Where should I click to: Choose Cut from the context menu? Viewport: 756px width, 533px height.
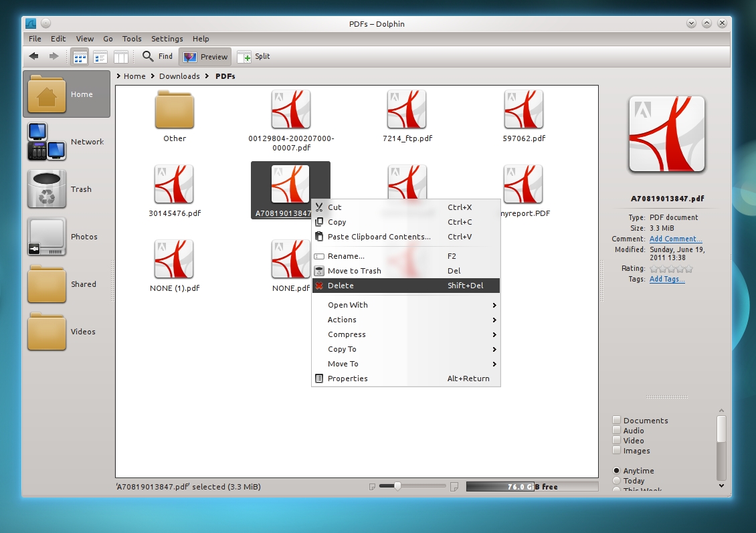(x=406, y=207)
